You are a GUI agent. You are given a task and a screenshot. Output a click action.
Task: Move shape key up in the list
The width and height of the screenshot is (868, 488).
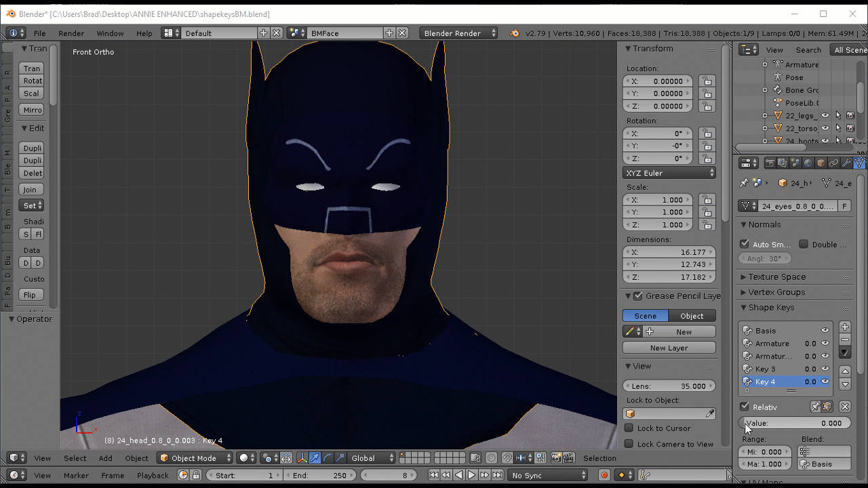tap(845, 371)
